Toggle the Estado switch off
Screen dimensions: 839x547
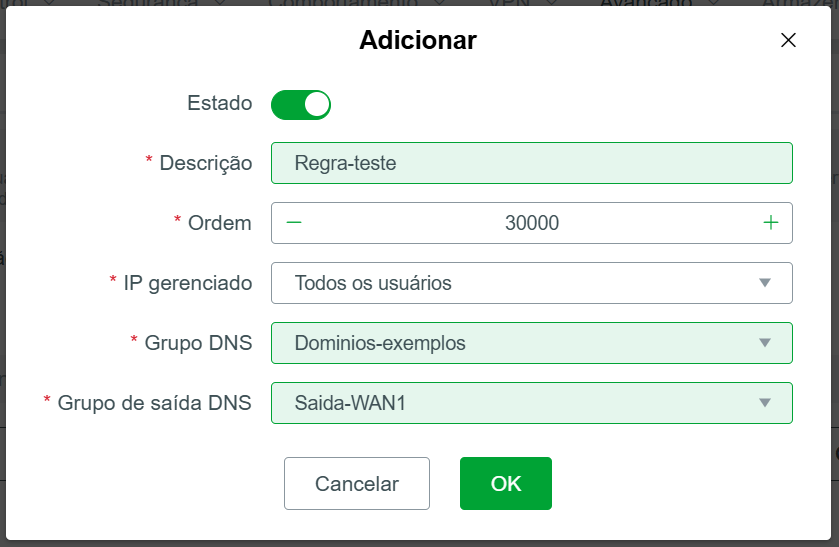pyautogui.click(x=301, y=104)
